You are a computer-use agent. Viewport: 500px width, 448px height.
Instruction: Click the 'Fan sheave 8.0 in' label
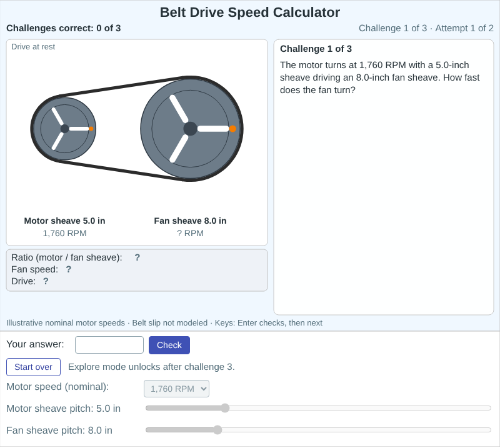(191, 221)
